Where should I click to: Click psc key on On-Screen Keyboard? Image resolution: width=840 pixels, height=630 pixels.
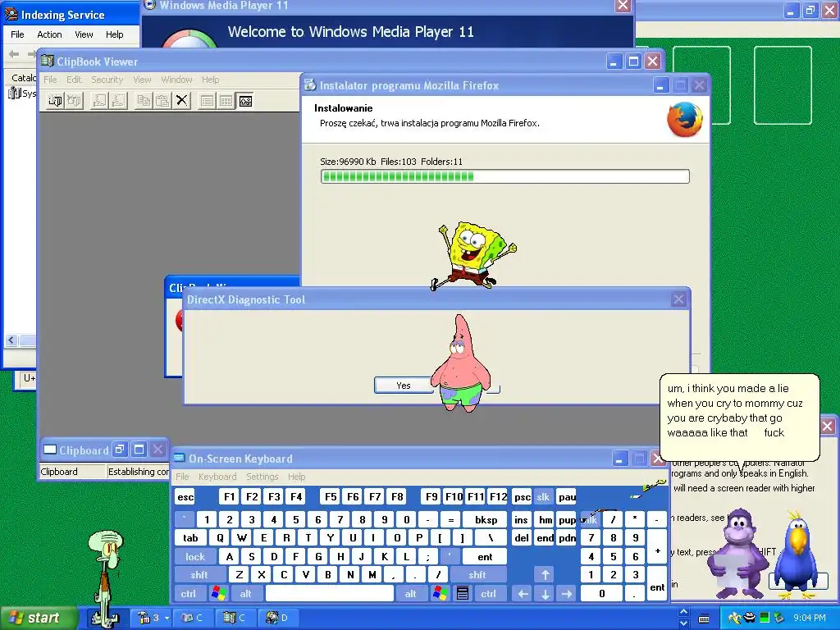click(x=523, y=497)
